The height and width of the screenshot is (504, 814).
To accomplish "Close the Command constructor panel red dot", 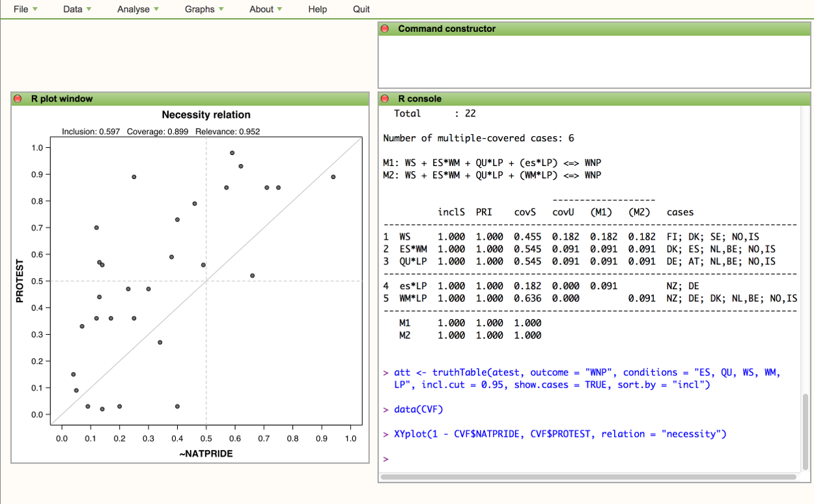I will [x=385, y=29].
